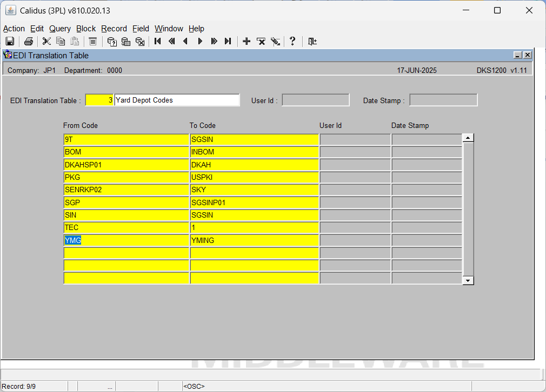The width and height of the screenshot is (546, 392).
Task: Open the Block menu
Action: (86, 29)
